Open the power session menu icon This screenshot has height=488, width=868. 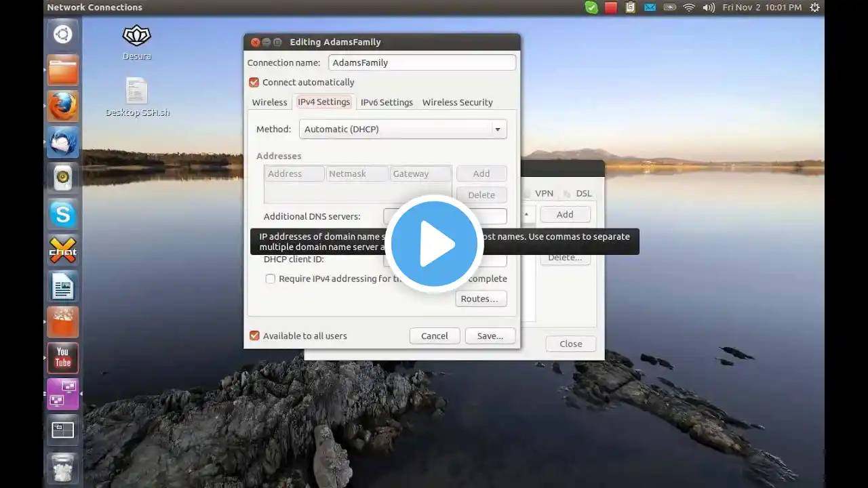(815, 7)
